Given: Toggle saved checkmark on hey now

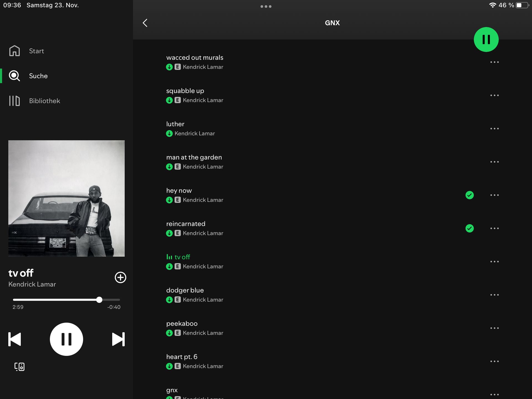Looking at the screenshot, I should (x=469, y=195).
